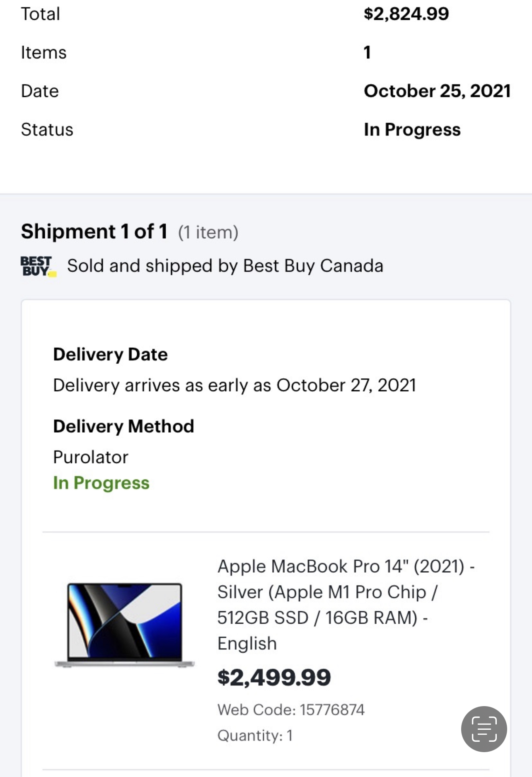The height and width of the screenshot is (777, 532).
Task: Tap the Live Text scan icon
Action: click(484, 729)
